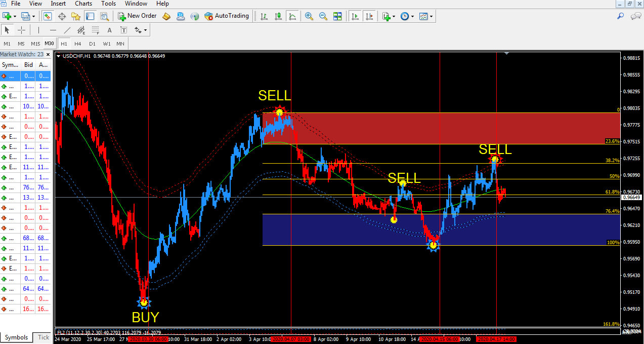Zoom out of the chart
The image size is (644, 344).
(323, 16)
